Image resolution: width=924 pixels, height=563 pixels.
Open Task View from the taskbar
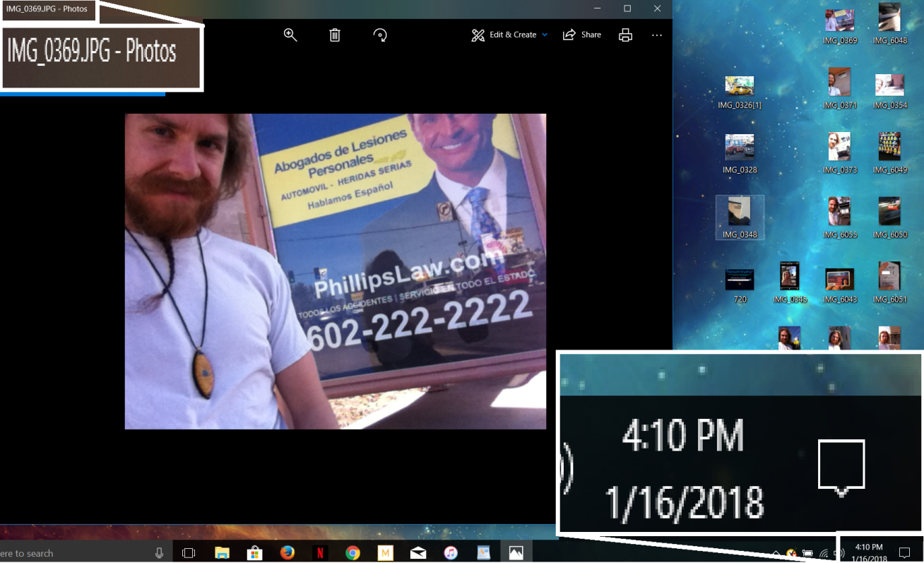tap(189, 552)
